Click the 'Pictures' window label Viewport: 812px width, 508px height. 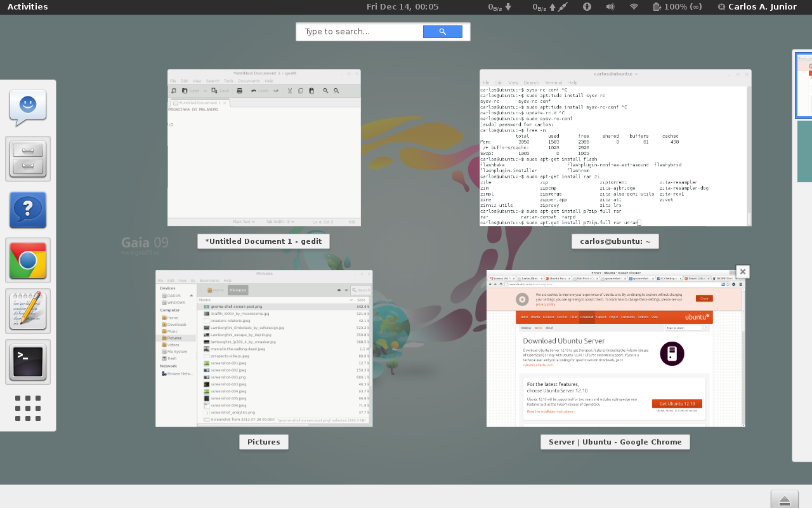tap(264, 442)
